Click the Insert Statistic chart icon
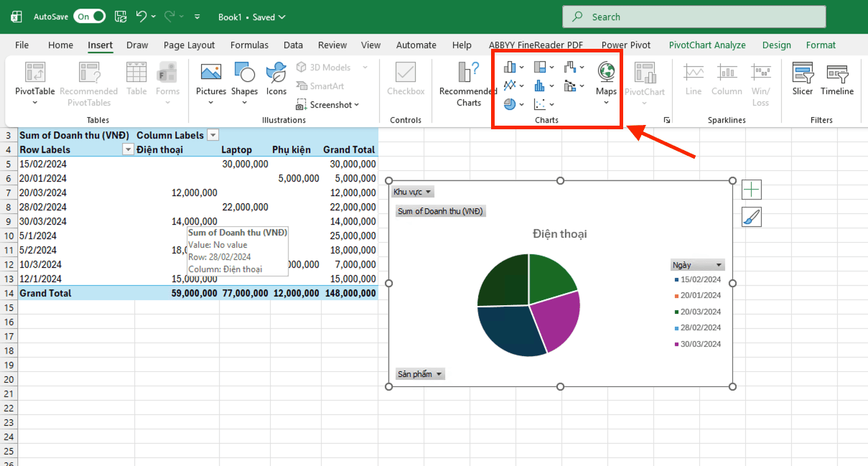 pyautogui.click(x=539, y=85)
